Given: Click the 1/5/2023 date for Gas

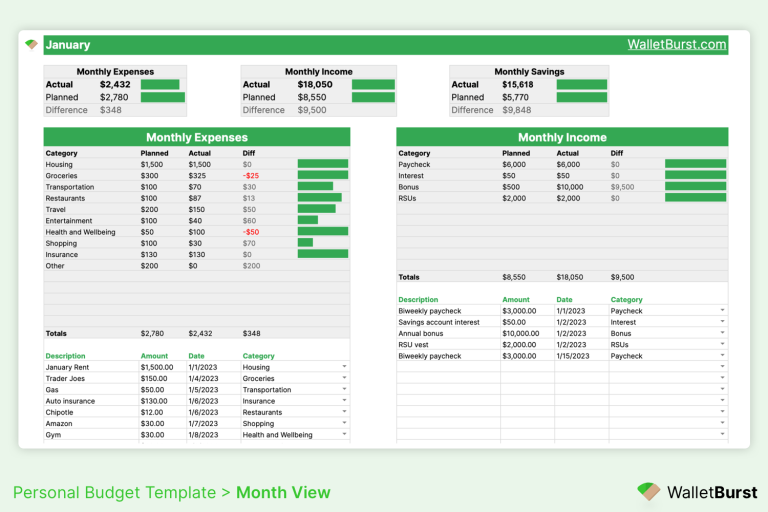Looking at the screenshot, I should (x=203, y=390).
